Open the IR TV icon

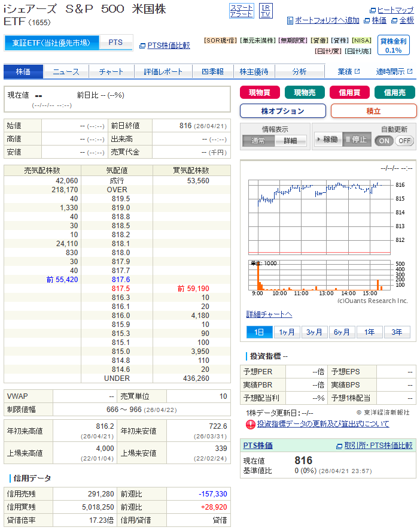(x=266, y=10)
